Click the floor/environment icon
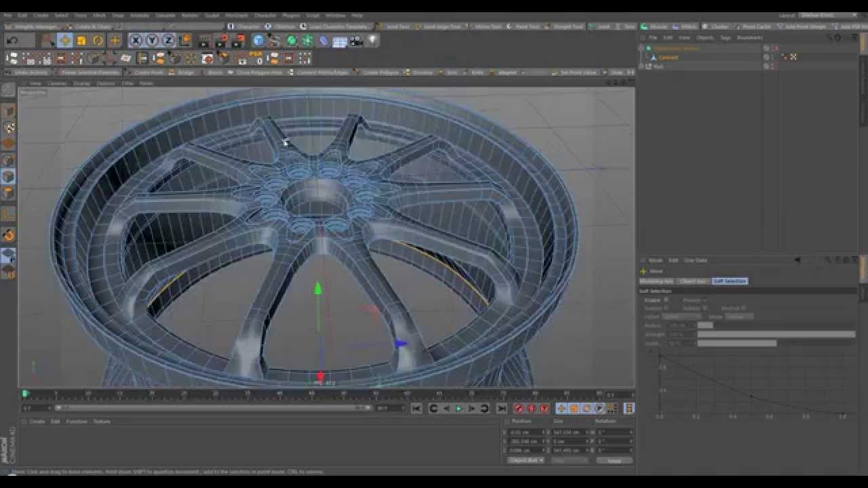 click(340, 41)
